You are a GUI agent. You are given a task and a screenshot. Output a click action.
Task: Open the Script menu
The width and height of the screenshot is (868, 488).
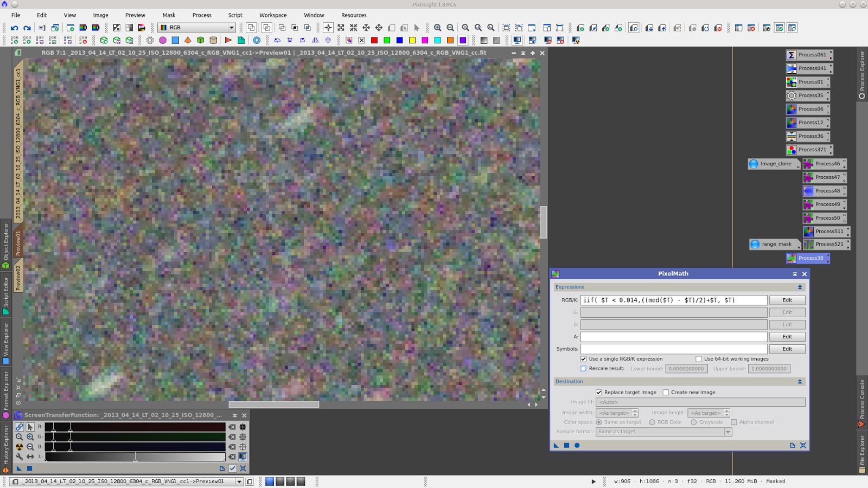[x=235, y=15]
